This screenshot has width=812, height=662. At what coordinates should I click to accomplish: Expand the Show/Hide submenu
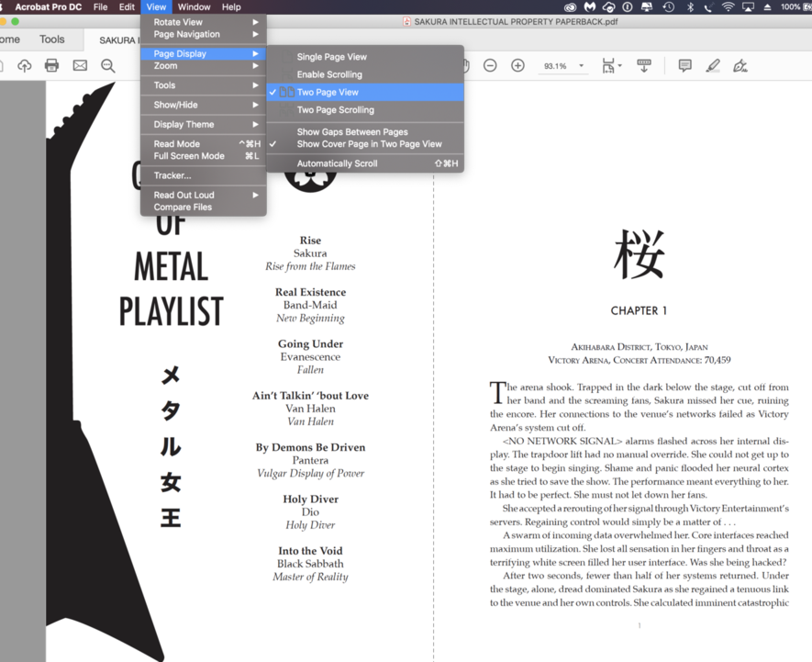click(204, 105)
